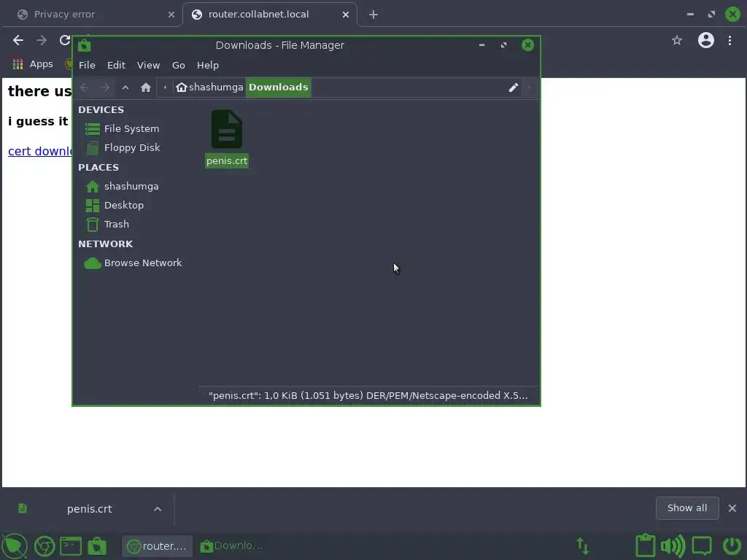Open browser three-dot menu
The width and height of the screenshot is (747, 560).
coord(729,41)
